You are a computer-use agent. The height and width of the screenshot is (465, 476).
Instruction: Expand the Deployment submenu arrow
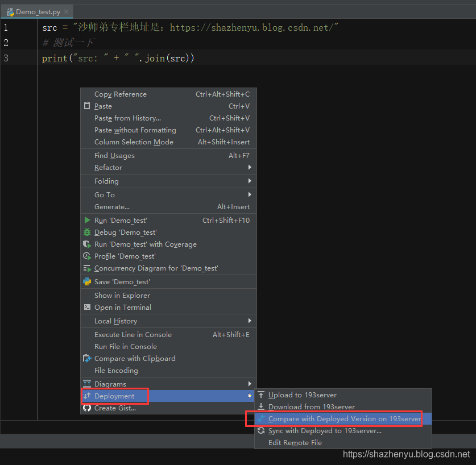250,396
